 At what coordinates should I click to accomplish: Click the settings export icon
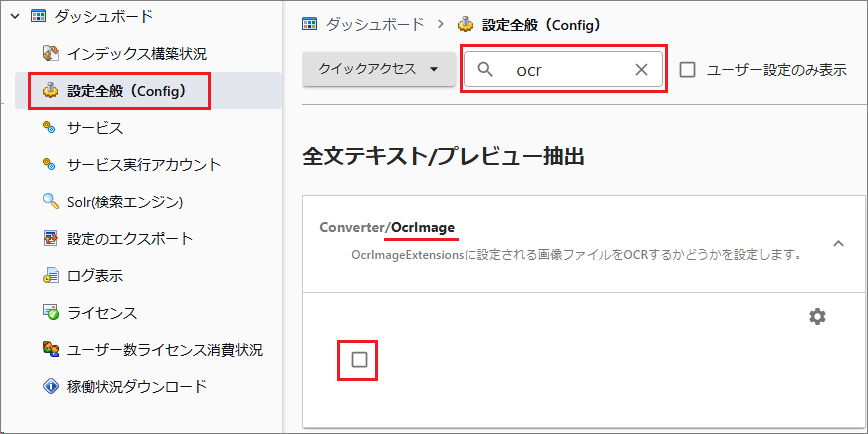point(50,239)
